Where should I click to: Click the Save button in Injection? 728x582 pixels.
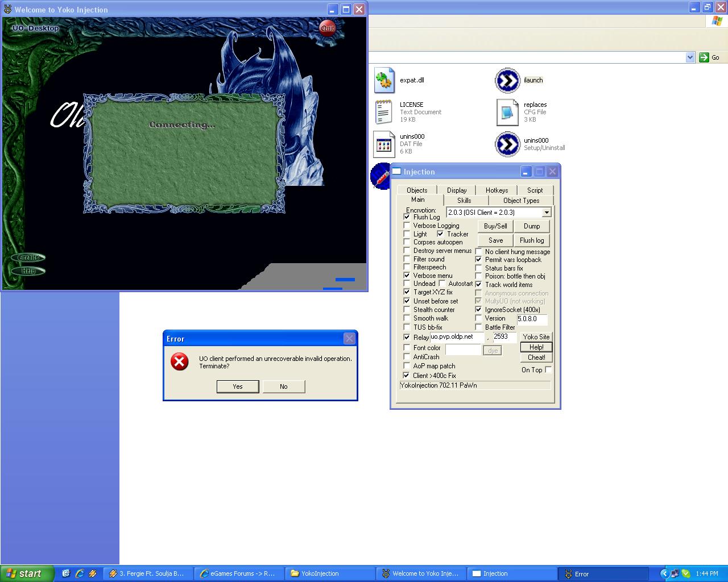[x=495, y=240]
